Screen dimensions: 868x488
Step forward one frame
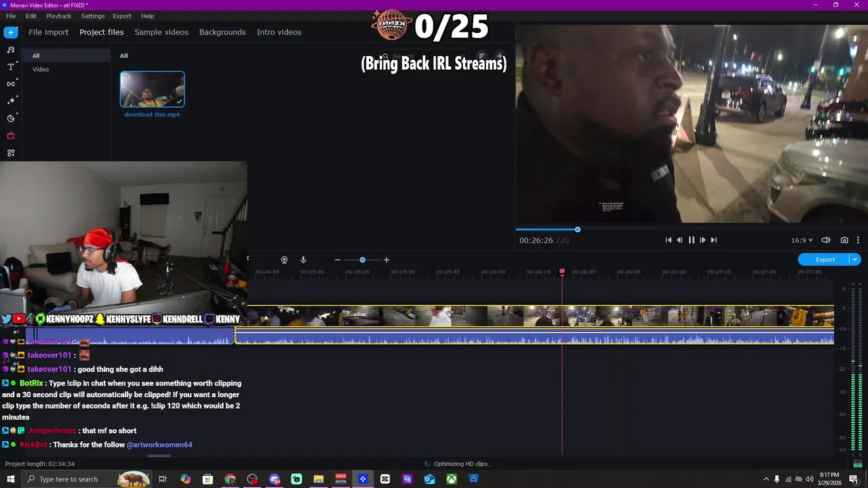tap(703, 240)
